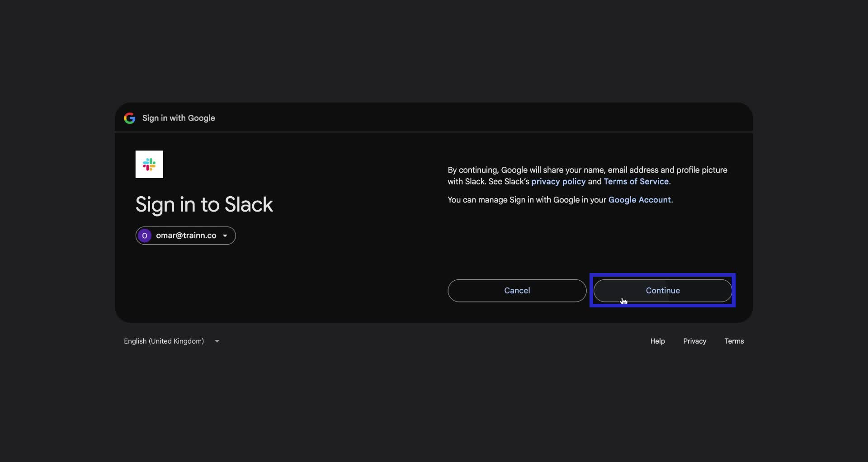Click the Google "G" in the header bar

click(x=130, y=118)
